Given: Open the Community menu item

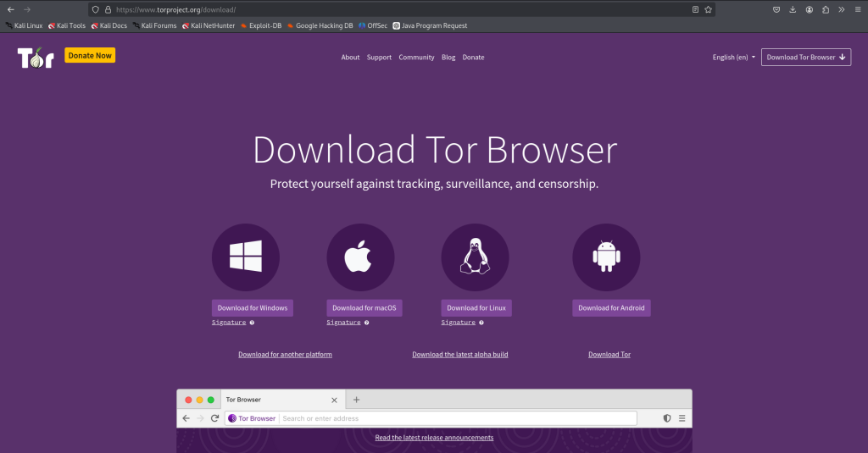Looking at the screenshot, I should tap(416, 57).
